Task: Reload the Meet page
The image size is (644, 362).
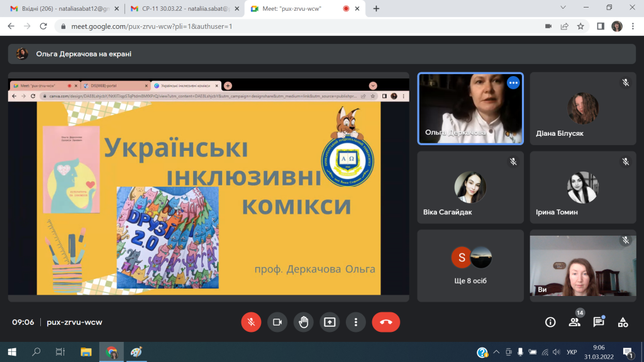Action: tap(43, 26)
